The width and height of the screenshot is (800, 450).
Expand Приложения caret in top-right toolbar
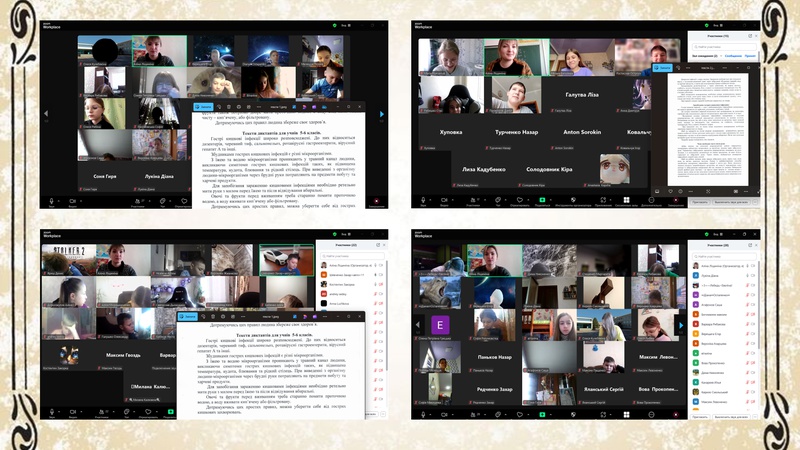[610, 200]
